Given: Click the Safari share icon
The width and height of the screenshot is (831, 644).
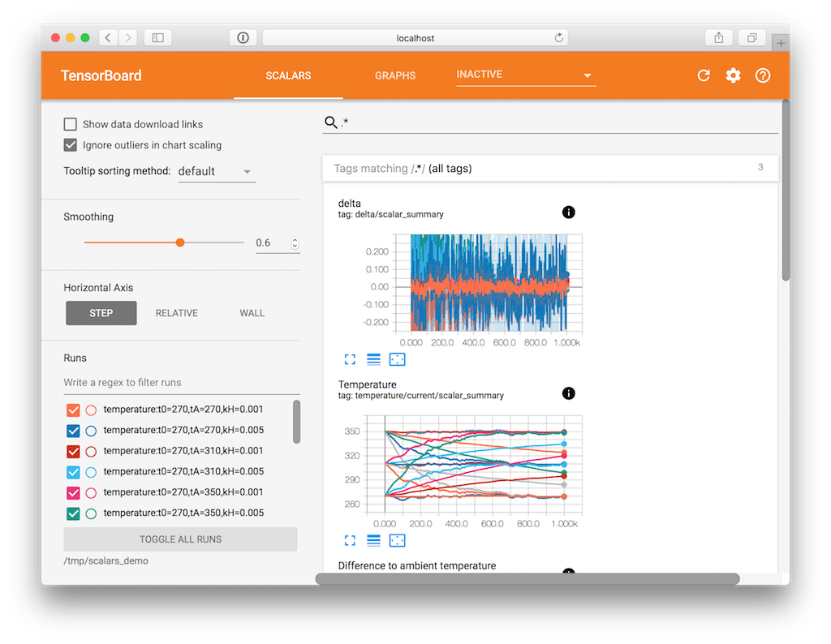Looking at the screenshot, I should point(718,38).
